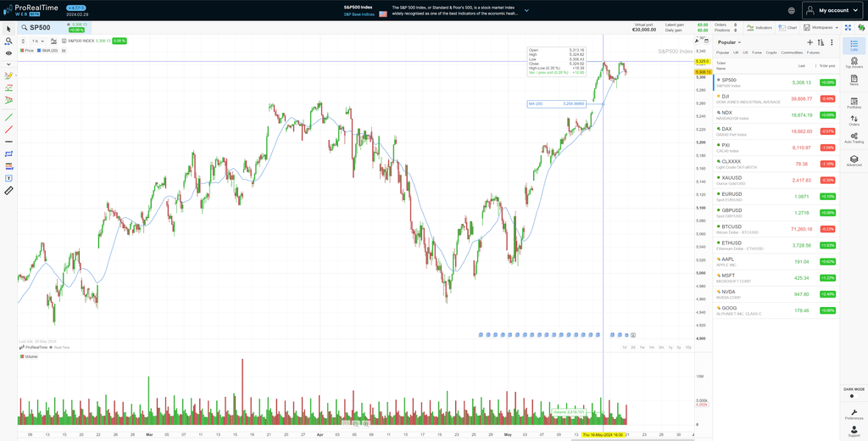868x441 pixels.
Task: Expand the My account menu
Action: coord(832,10)
